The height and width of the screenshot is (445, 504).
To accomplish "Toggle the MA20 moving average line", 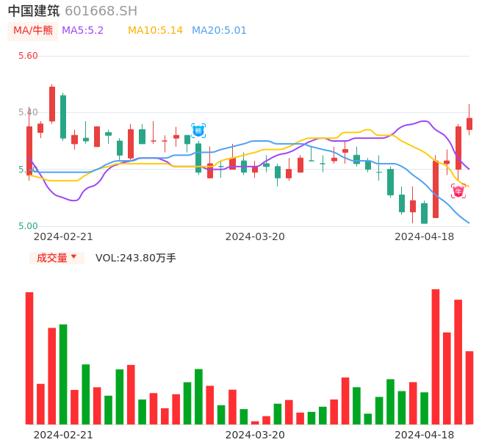I will (219, 31).
